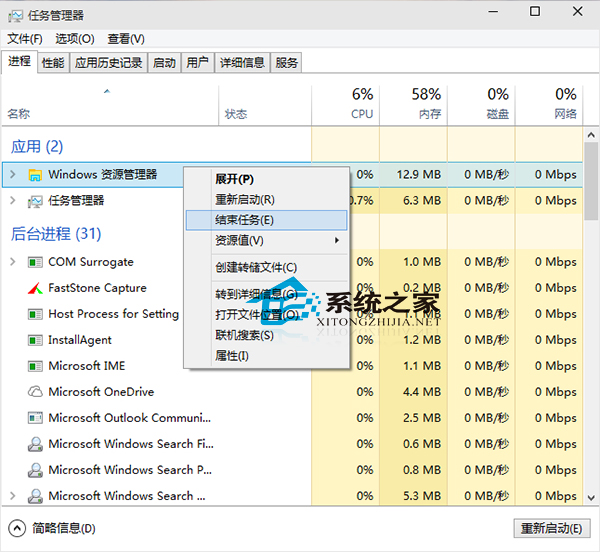Screen dimensions: 600x552
Task: Select the 进程 tab
Action: 20,61
